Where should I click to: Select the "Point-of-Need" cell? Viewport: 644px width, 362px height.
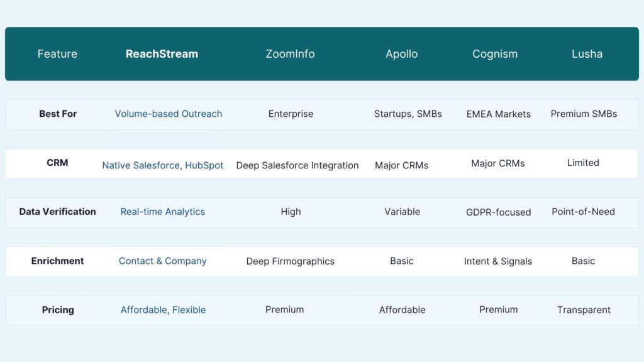(x=583, y=211)
